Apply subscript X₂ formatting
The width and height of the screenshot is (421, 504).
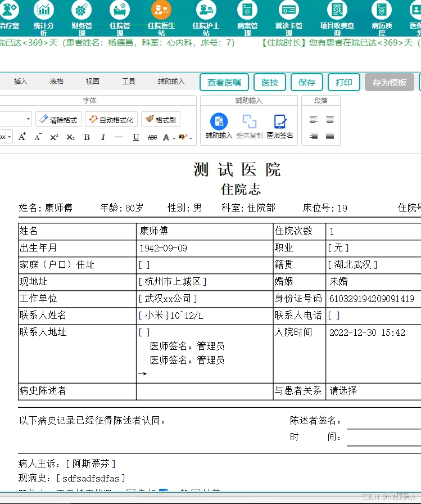70,137
